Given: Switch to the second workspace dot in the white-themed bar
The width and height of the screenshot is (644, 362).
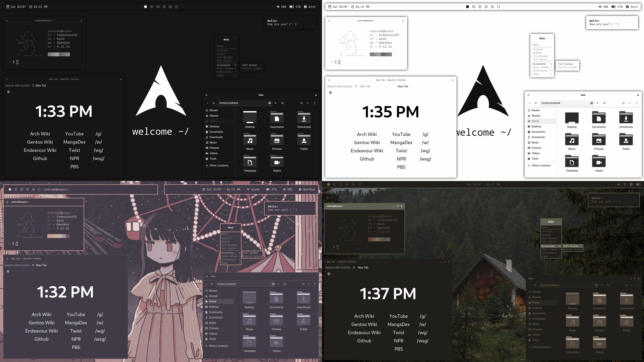Looking at the screenshot, I should click(473, 7).
